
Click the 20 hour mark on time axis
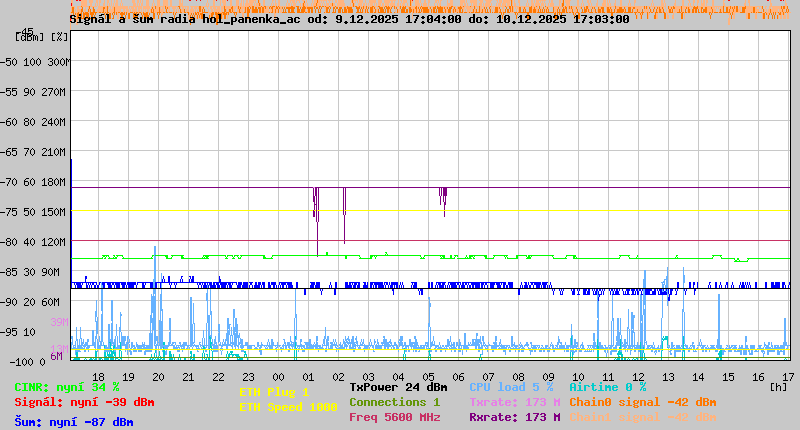tap(158, 376)
